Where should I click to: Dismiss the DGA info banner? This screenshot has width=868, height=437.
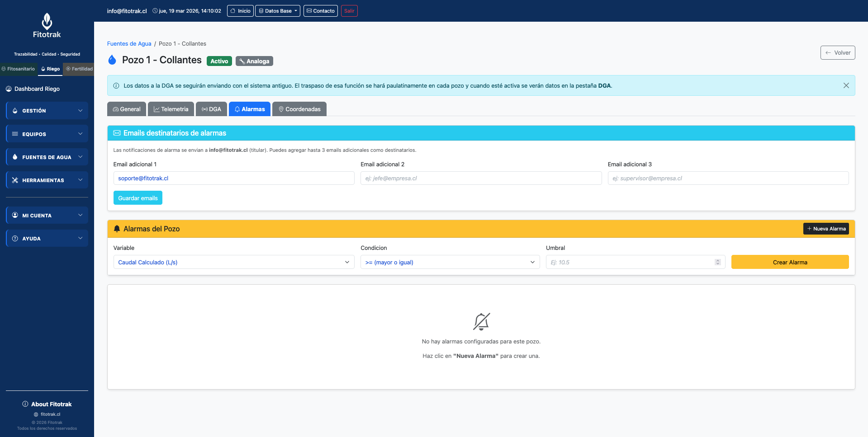tap(846, 85)
